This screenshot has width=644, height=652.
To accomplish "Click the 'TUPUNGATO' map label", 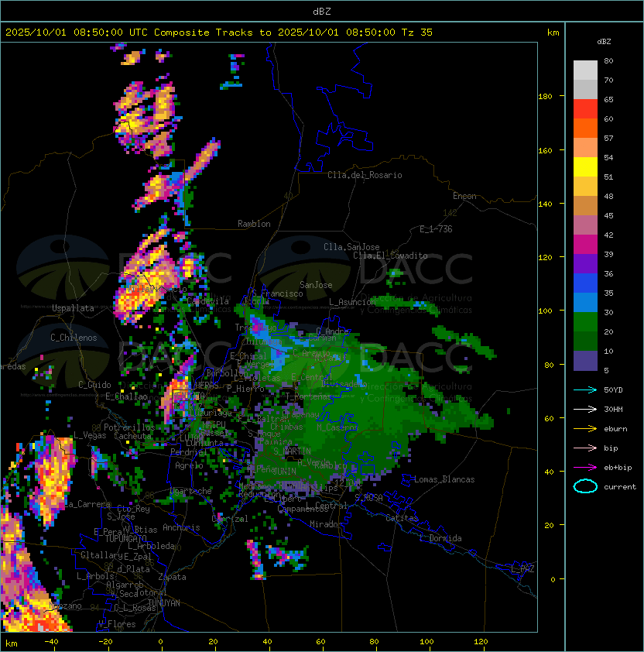I will (126, 539).
